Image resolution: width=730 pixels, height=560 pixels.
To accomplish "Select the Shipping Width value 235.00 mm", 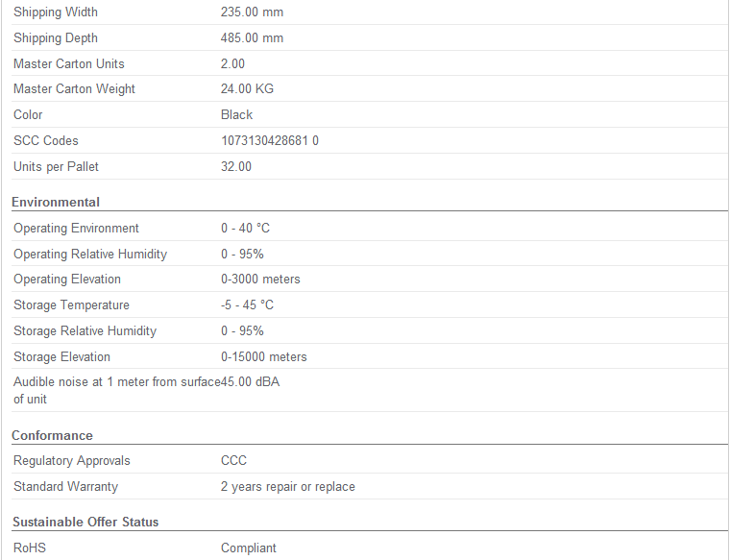I will pyautogui.click(x=252, y=12).
